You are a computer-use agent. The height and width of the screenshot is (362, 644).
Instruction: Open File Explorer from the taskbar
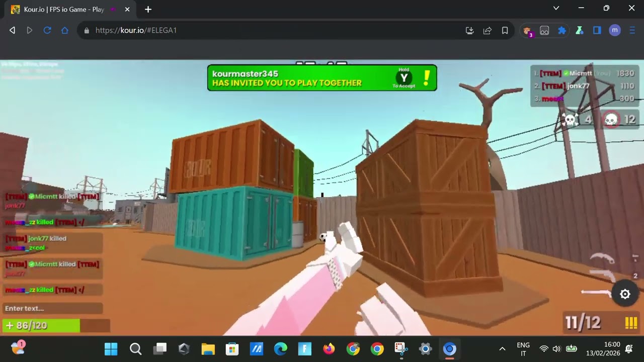click(208, 349)
